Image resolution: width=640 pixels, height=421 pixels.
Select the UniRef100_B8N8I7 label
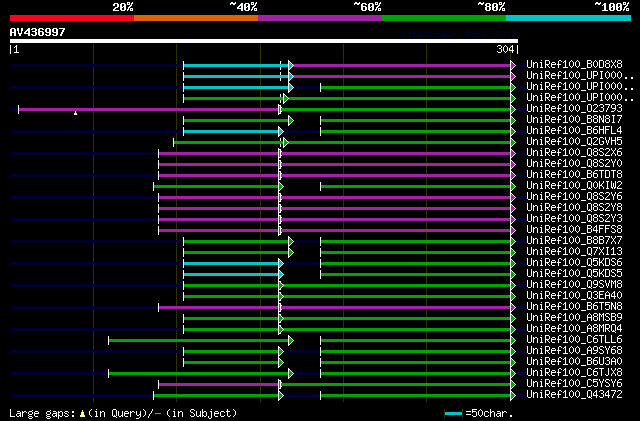tap(574, 119)
